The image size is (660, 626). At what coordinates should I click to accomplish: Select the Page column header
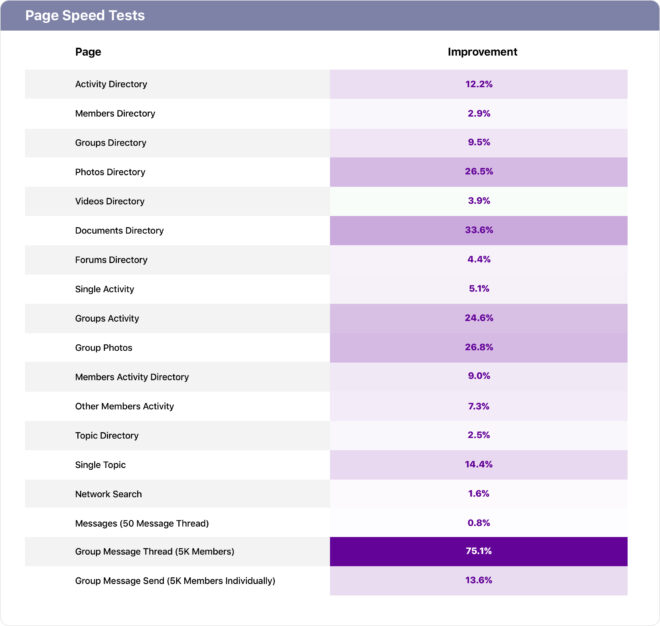tap(88, 52)
